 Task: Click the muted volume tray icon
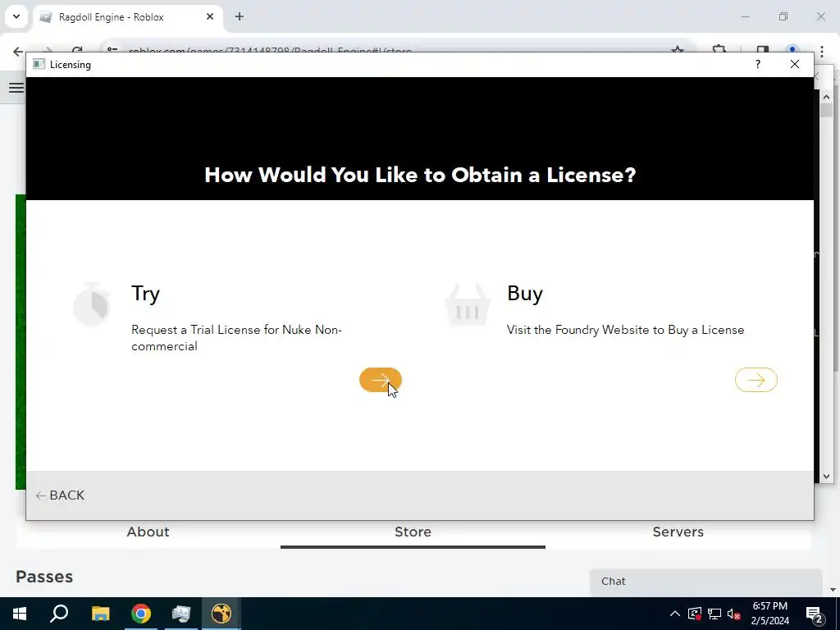coord(733,614)
